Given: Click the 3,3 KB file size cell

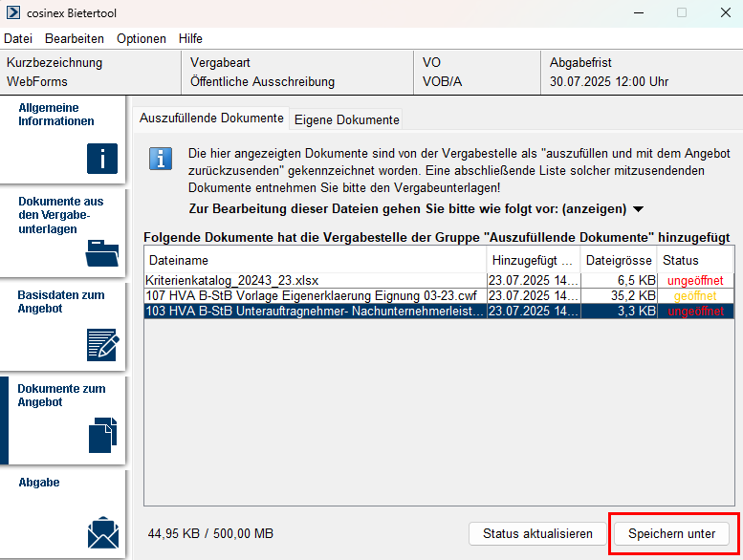Looking at the screenshot, I should click(619, 311).
